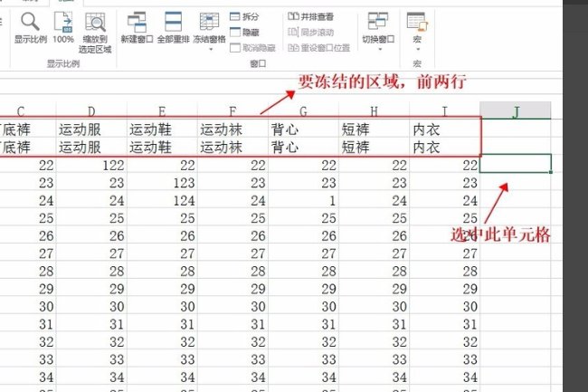Click column C cell with value 31
This screenshot has width=588, height=392.
coord(27,324)
